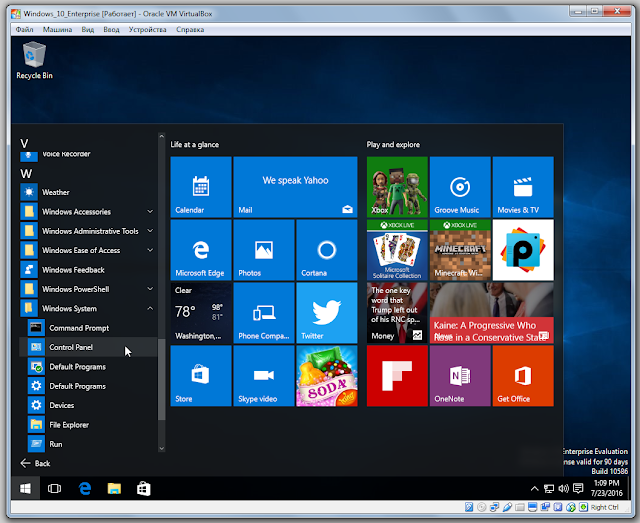Open Store from the taskbar
This screenshot has height=523, width=640.
144,488
